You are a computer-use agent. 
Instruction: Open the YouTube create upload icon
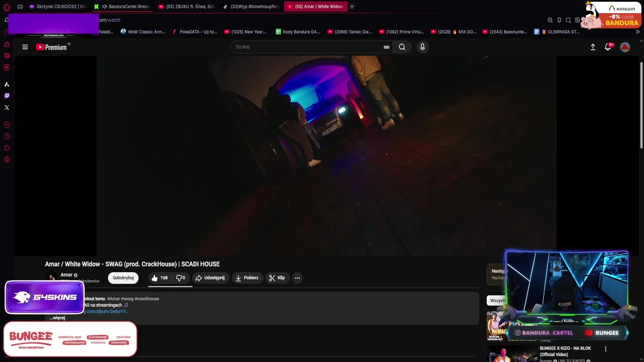click(x=593, y=47)
